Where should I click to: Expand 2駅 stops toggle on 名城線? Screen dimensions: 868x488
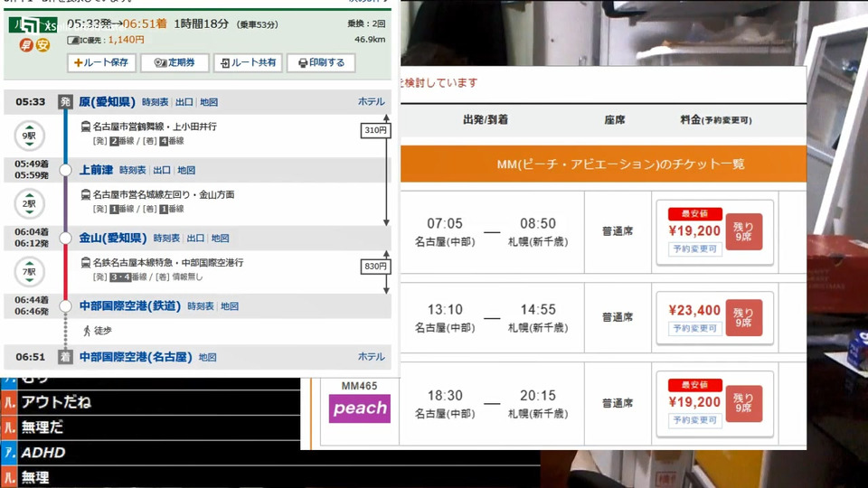[x=29, y=203]
